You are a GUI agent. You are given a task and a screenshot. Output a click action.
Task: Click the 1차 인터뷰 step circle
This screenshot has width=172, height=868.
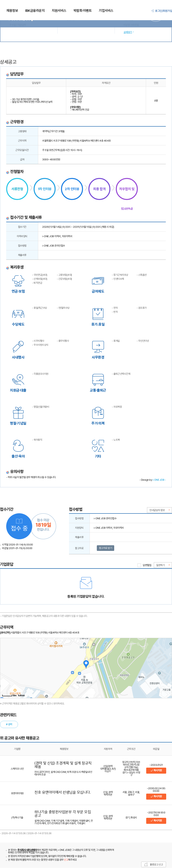coord(45,189)
